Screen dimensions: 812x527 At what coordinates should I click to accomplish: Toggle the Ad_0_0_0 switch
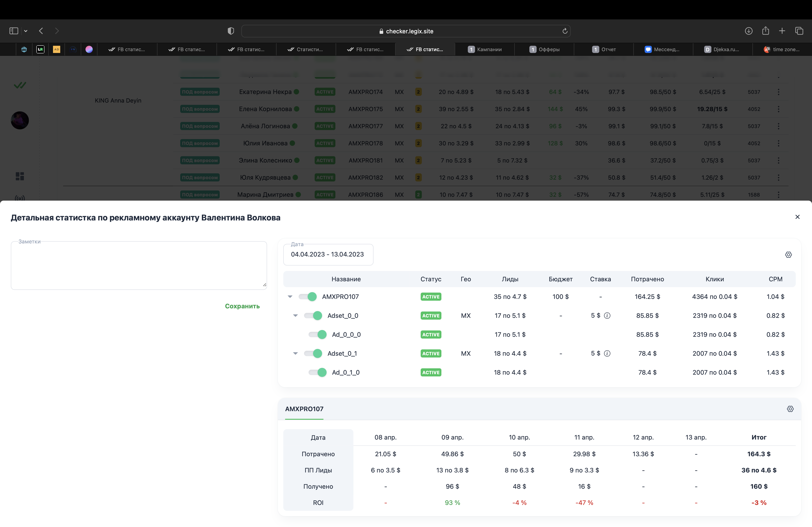click(318, 335)
